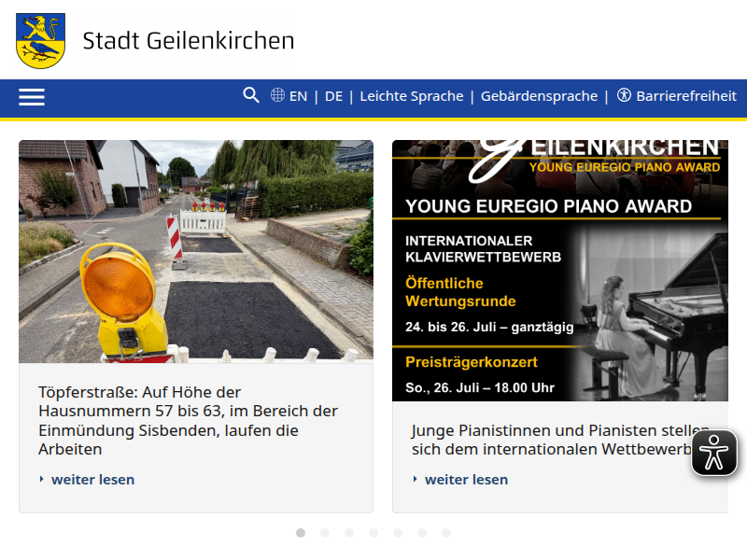Read more on Töpferstraße article
Viewport: 747px width, 560px height.
92,480
